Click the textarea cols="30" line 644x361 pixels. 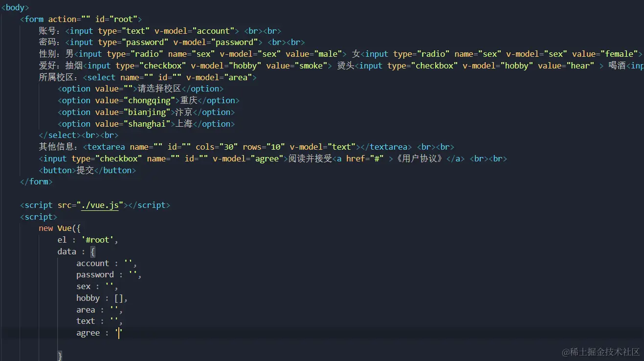coord(247,147)
